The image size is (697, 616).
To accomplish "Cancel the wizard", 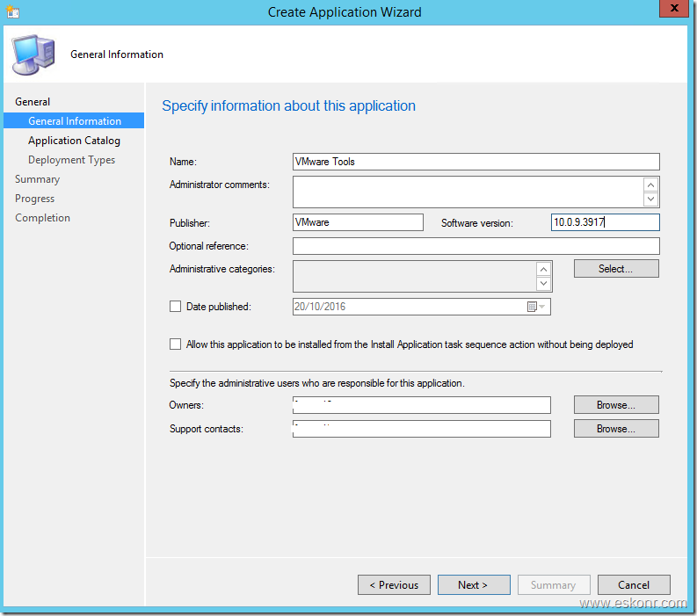I will pyautogui.click(x=634, y=585).
